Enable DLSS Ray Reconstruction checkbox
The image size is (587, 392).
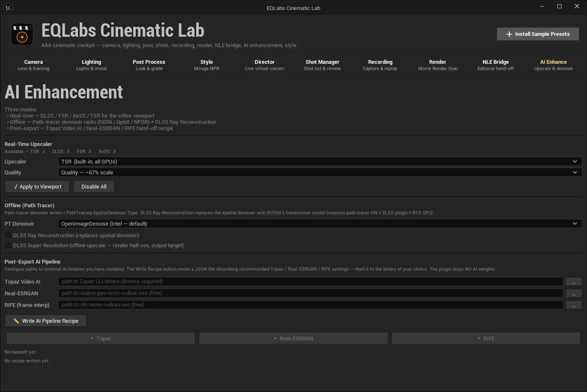click(8, 236)
